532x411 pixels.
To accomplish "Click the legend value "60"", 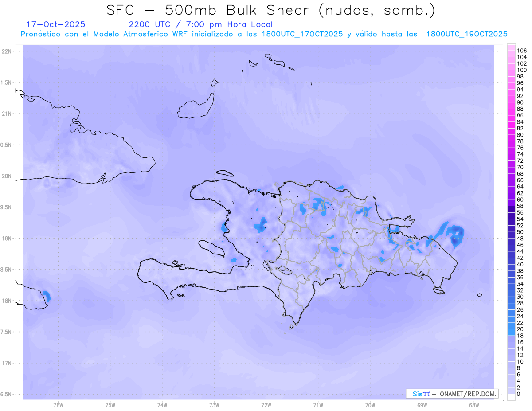I will click(520, 200).
